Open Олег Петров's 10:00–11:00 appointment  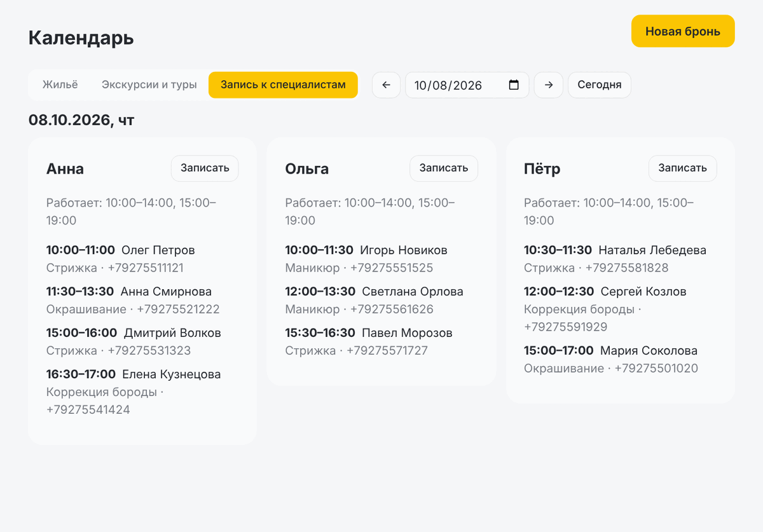[142, 259]
